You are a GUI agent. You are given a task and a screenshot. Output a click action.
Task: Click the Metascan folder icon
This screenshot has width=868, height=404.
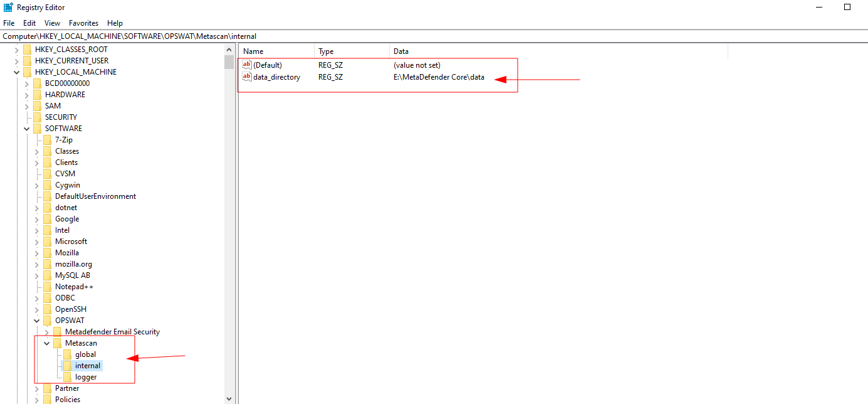[57, 343]
